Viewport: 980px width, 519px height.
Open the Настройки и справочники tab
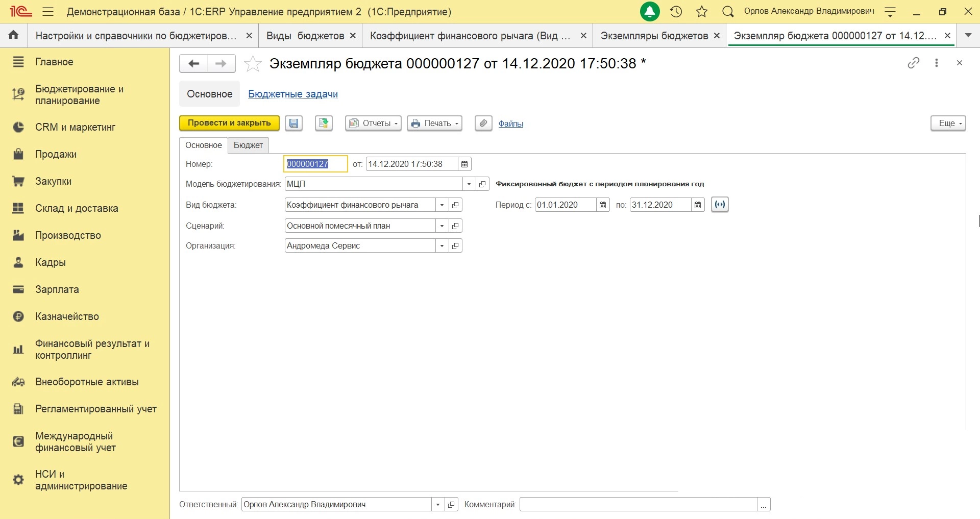136,36
